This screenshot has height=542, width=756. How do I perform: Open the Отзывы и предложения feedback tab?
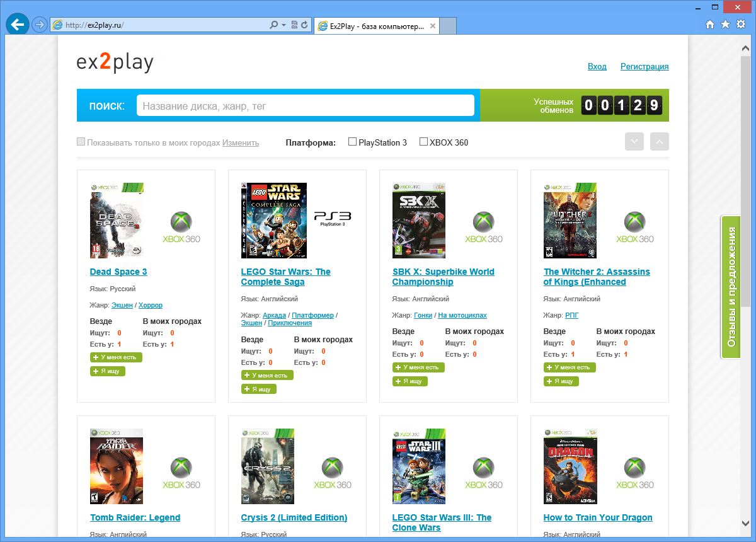click(731, 287)
